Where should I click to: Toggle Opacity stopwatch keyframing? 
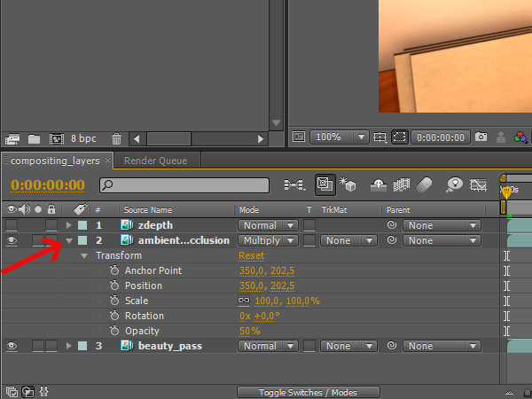[113, 331]
